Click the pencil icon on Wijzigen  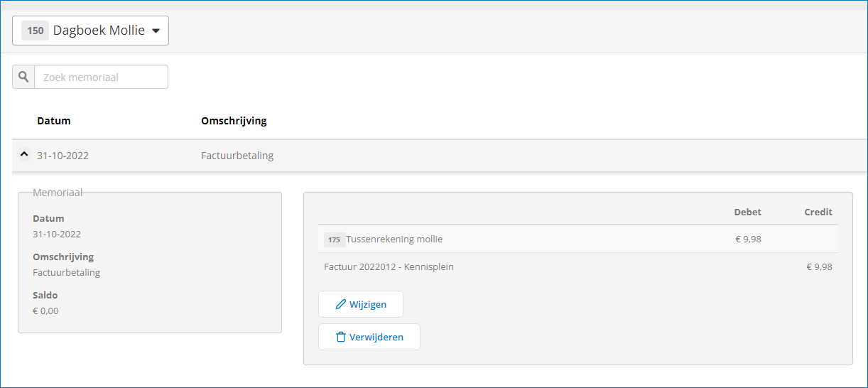[x=341, y=304]
